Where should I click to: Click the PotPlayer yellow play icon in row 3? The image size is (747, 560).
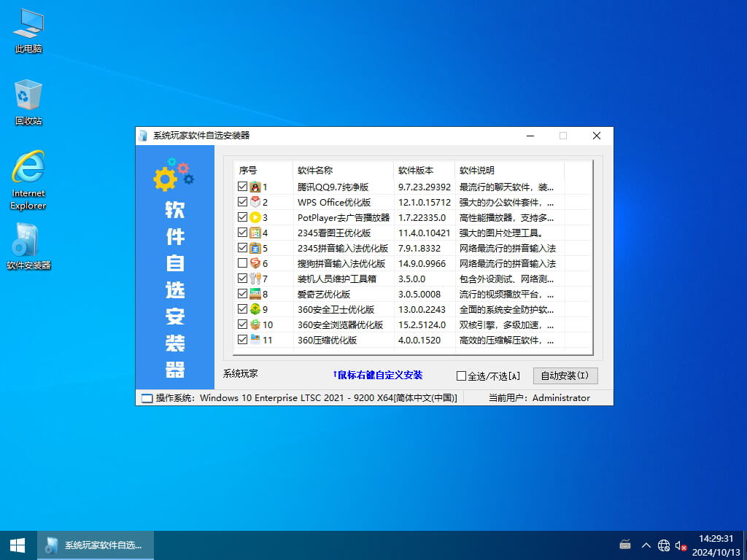click(x=255, y=217)
